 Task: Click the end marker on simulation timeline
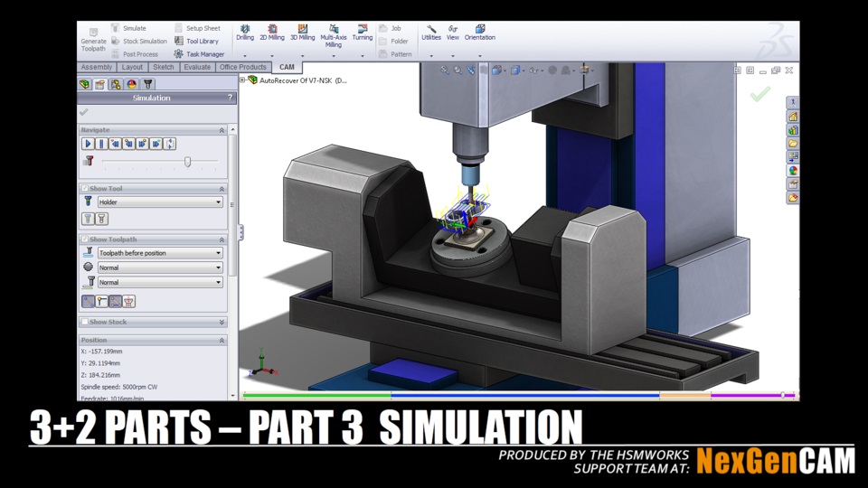click(x=783, y=395)
